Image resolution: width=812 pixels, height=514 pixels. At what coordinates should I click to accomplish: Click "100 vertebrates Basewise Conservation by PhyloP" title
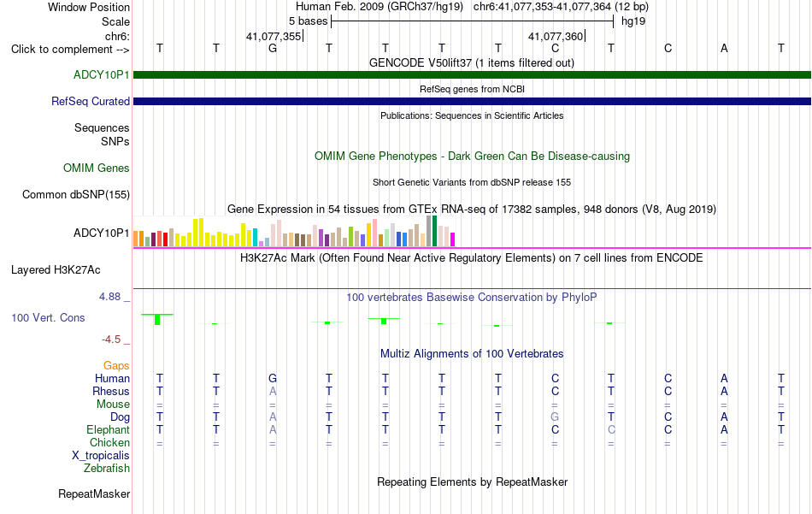pos(472,297)
